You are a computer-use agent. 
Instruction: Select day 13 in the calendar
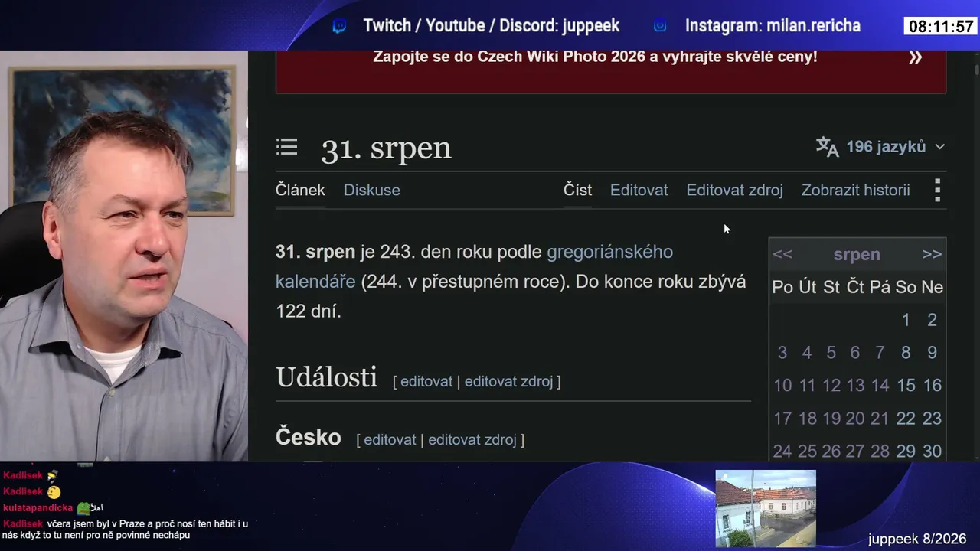pyautogui.click(x=855, y=386)
